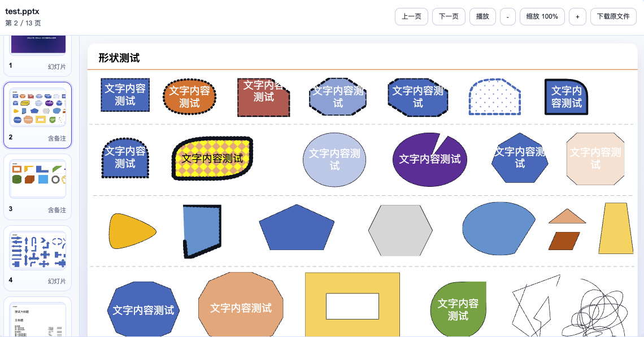The height and width of the screenshot is (337, 644).
Task: Click the 含备注 label under slide 2
Action: tap(56, 138)
